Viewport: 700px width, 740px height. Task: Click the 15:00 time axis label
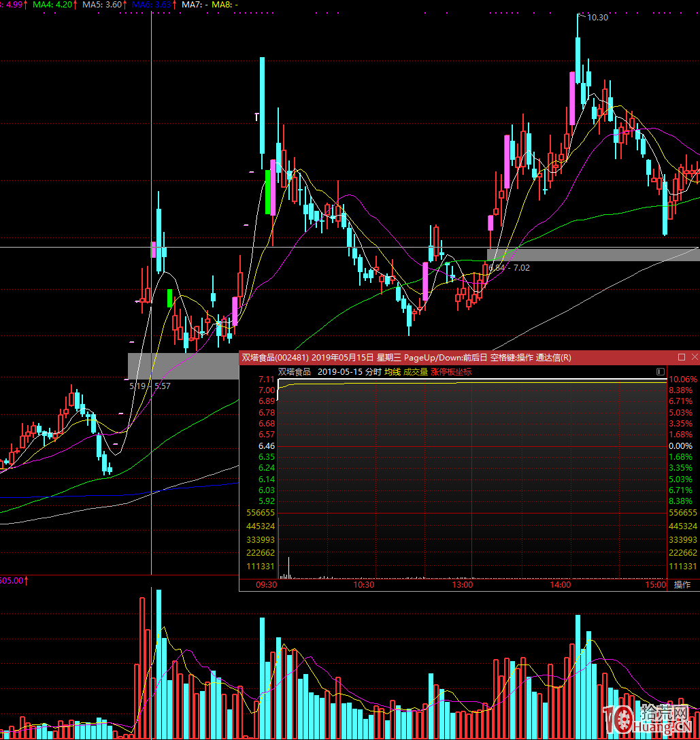(656, 585)
